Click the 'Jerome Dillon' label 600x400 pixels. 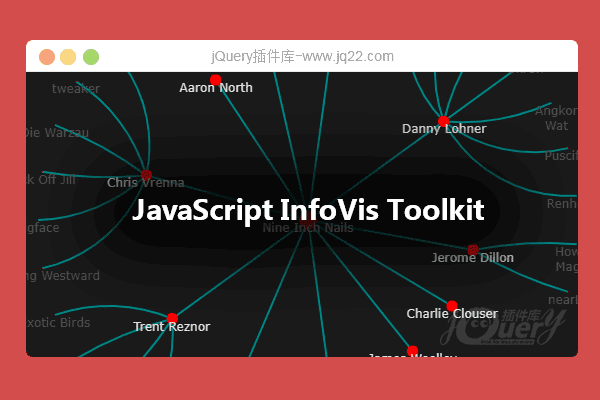pyautogui.click(x=473, y=258)
